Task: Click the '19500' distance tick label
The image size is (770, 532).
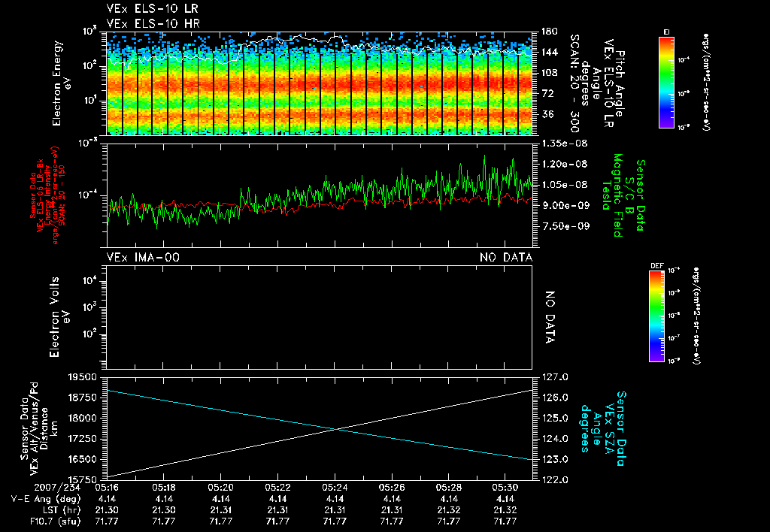Action: [83, 377]
